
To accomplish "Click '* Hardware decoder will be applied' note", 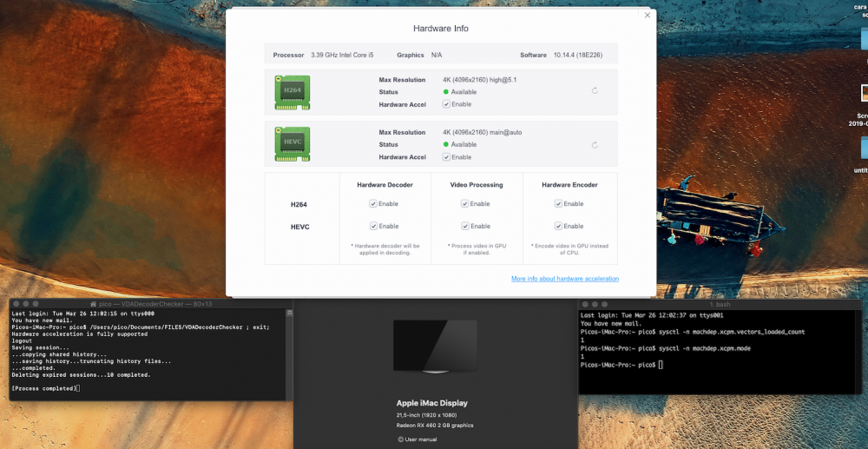I will tap(385, 248).
